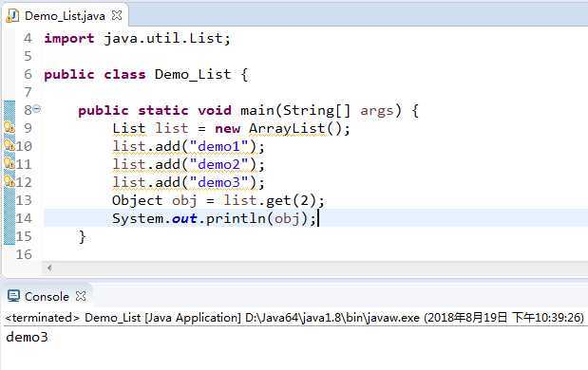The height and width of the screenshot is (370, 588).
Task: Click the Console view monitor icon
Action: click(13, 296)
